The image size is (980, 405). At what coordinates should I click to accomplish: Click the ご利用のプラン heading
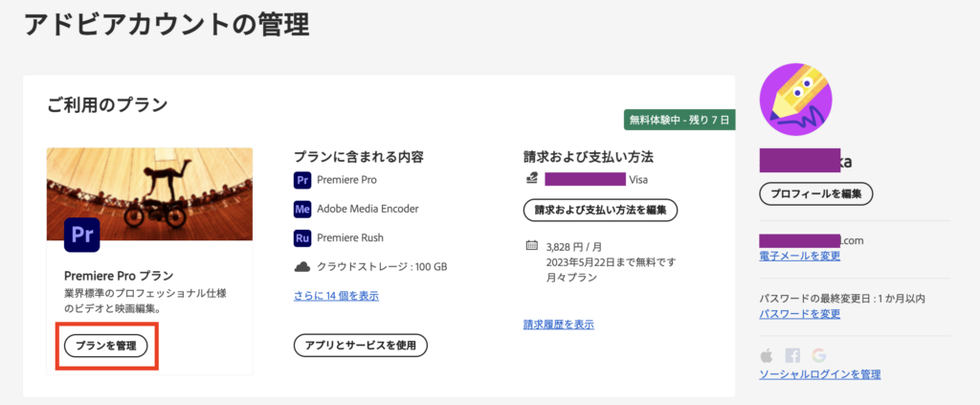click(107, 104)
